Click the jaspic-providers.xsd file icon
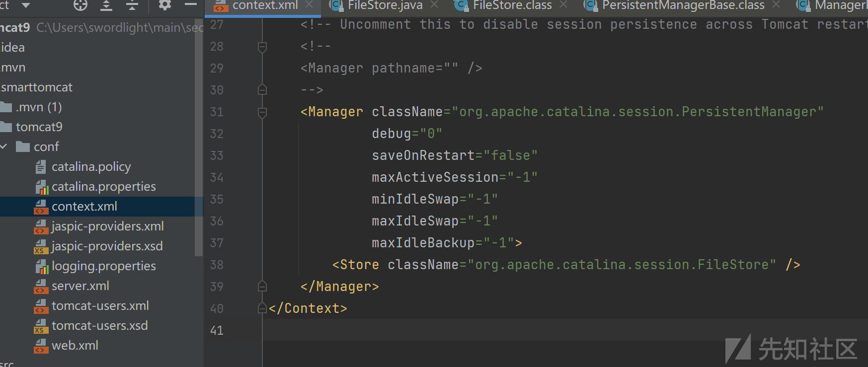 click(41, 246)
